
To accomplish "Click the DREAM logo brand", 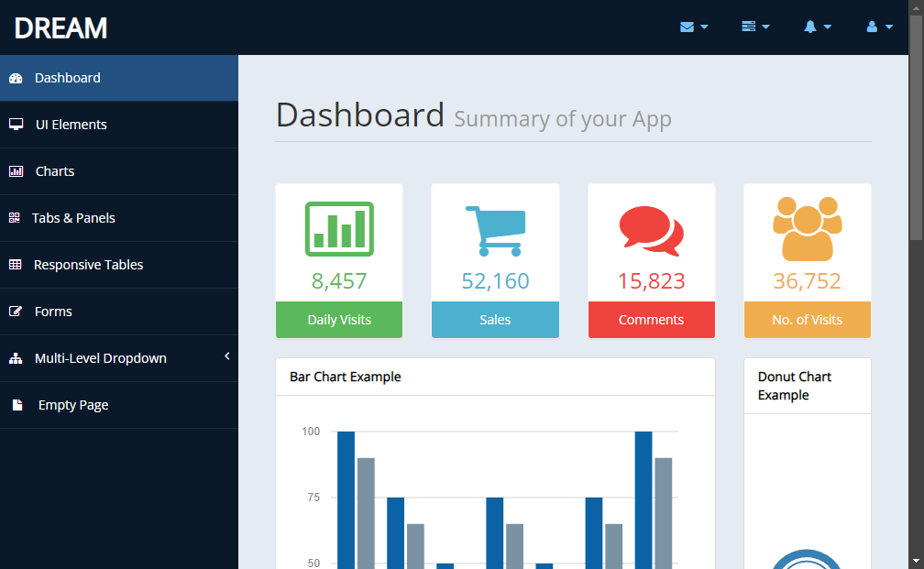I will pyautogui.click(x=60, y=28).
